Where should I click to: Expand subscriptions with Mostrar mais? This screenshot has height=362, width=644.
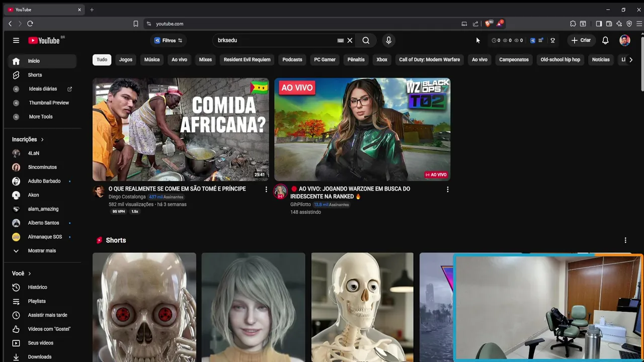42,250
